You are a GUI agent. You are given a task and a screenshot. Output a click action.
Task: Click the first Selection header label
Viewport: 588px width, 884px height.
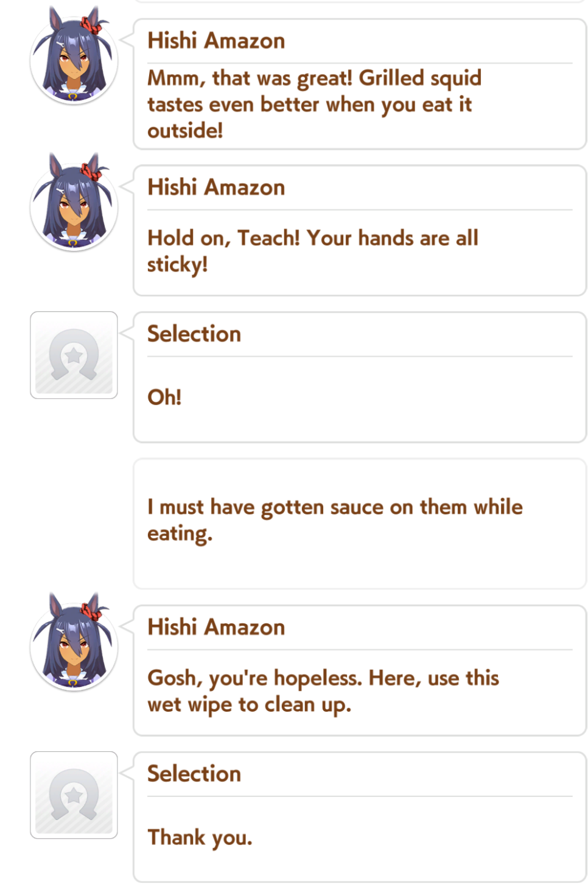click(194, 334)
